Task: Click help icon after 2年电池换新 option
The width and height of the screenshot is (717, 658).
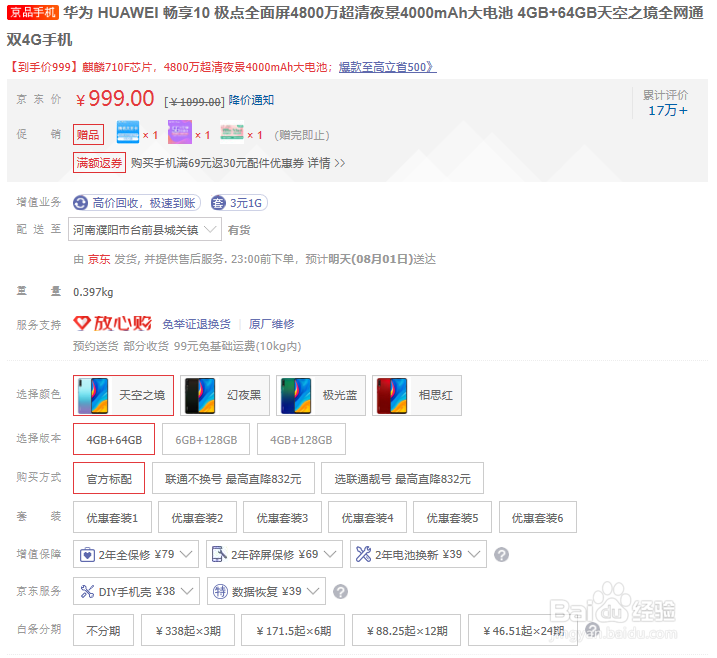Action: coord(501,555)
